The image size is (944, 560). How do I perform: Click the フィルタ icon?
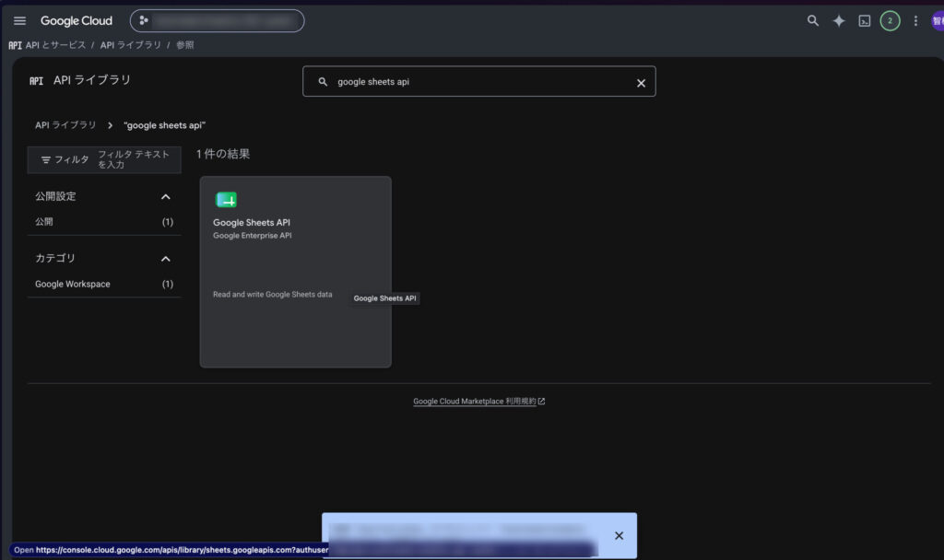click(x=46, y=160)
